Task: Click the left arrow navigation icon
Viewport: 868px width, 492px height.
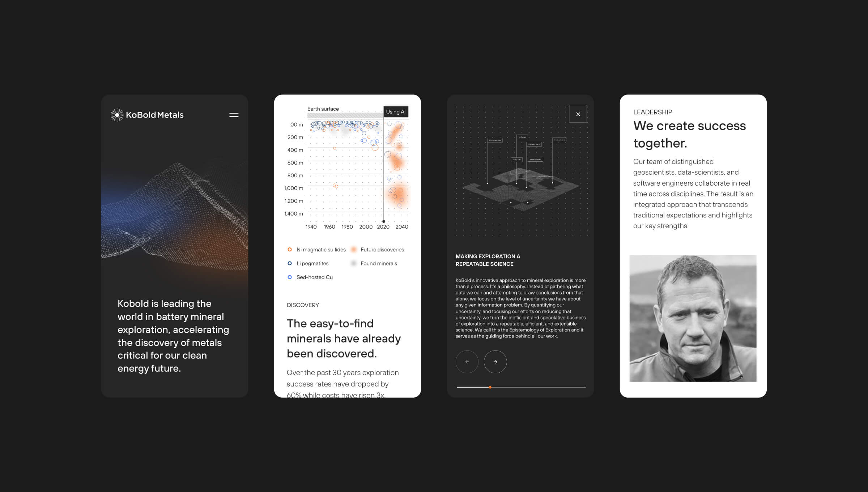Action: (x=467, y=361)
